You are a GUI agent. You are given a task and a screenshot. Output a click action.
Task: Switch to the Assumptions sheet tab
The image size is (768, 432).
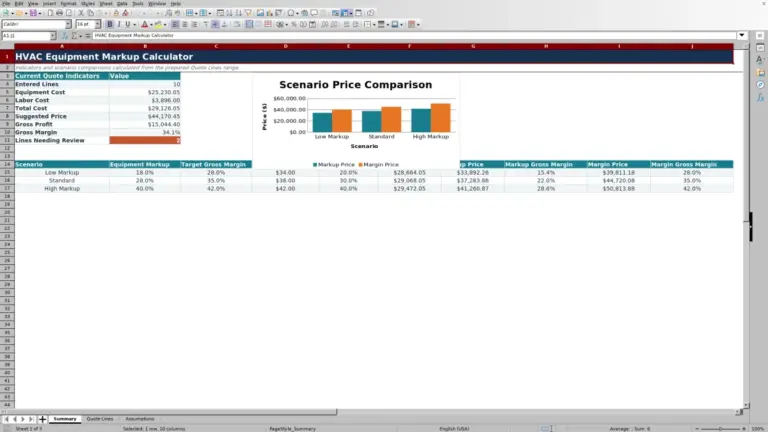pos(140,419)
